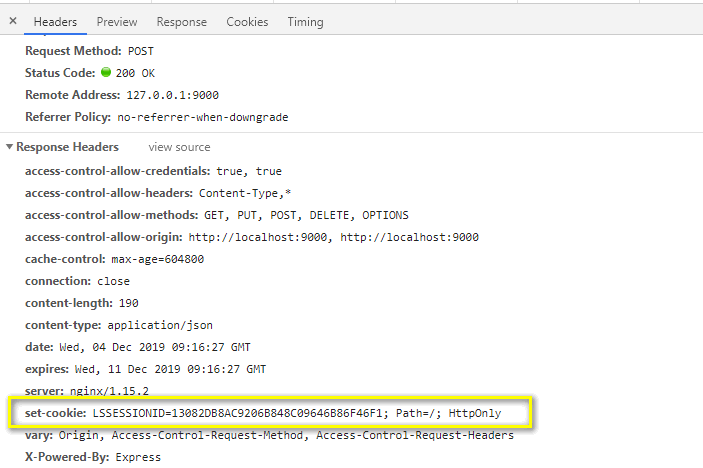Select the Remote Address value 127.0.0.1:9000
Screen dimensions: 703x468
(x=172, y=95)
